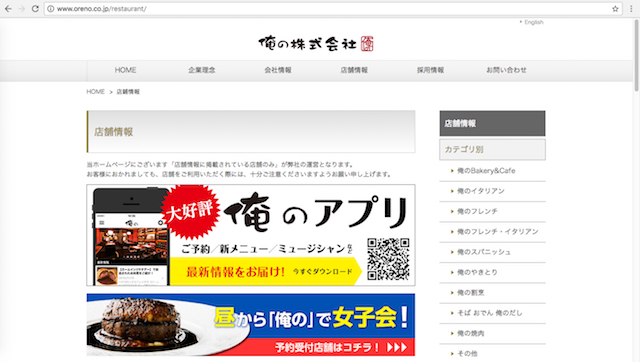Open the 昼から俺ので女子会 banner
Viewport: 640px width, 362px height.
tap(251, 325)
